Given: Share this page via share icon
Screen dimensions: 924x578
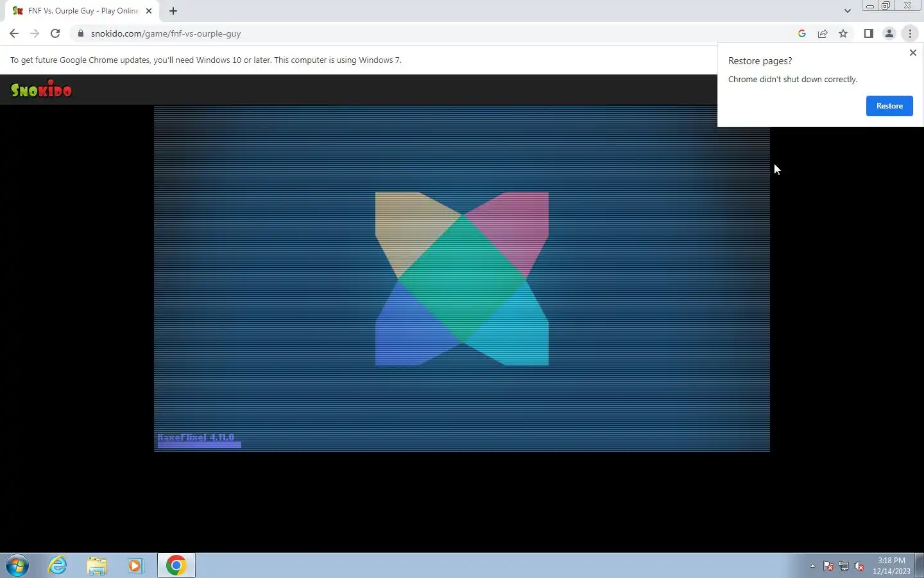Looking at the screenshot, I should coord(823,33).
